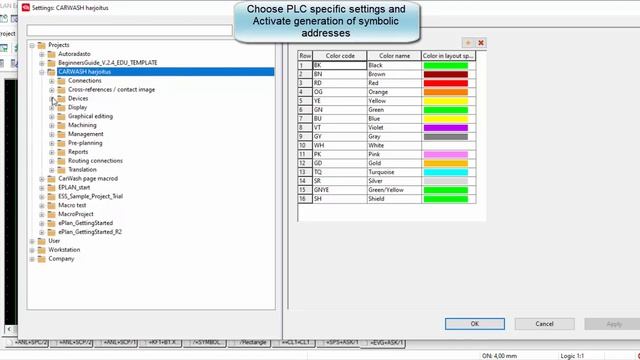Open the +SPS+ASK/1 page tab
The image size is (640, 360).
(341, 343)
